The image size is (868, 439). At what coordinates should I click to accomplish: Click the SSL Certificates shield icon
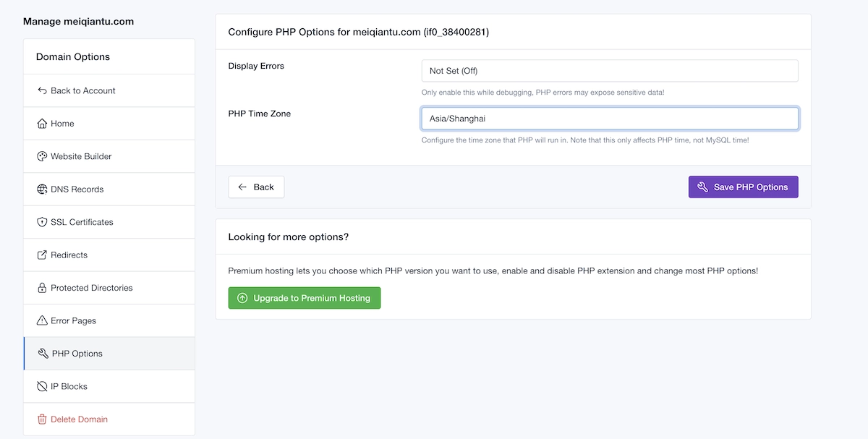pos(42,223)
